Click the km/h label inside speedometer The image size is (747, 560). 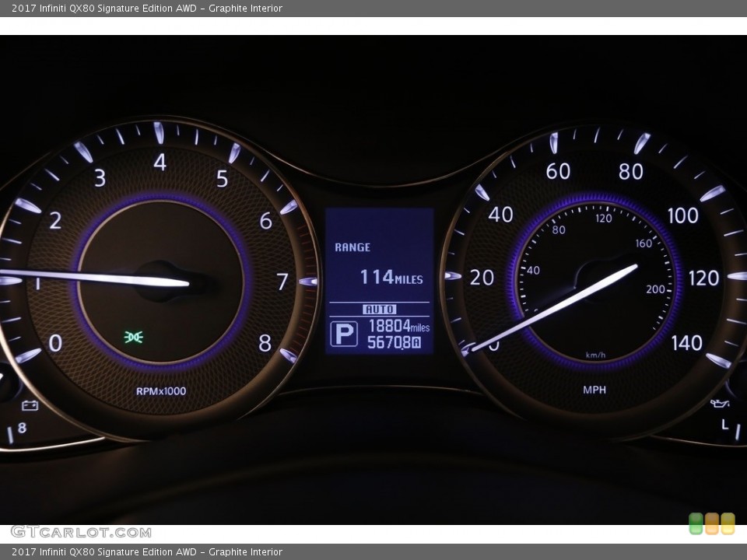tap(595, 355)
